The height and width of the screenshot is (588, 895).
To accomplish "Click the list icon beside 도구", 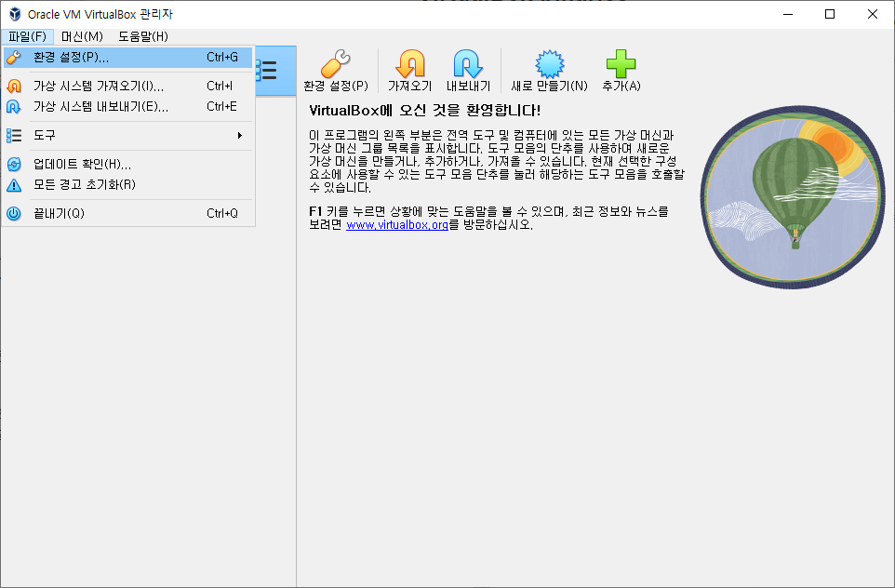I will tap(14, 135).
